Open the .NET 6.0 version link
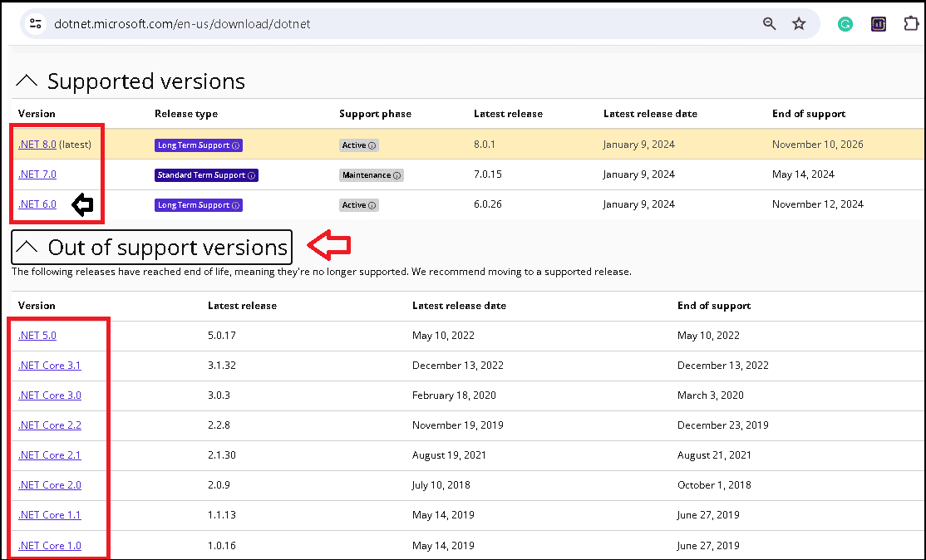926x560 pixels. [37, 204]
